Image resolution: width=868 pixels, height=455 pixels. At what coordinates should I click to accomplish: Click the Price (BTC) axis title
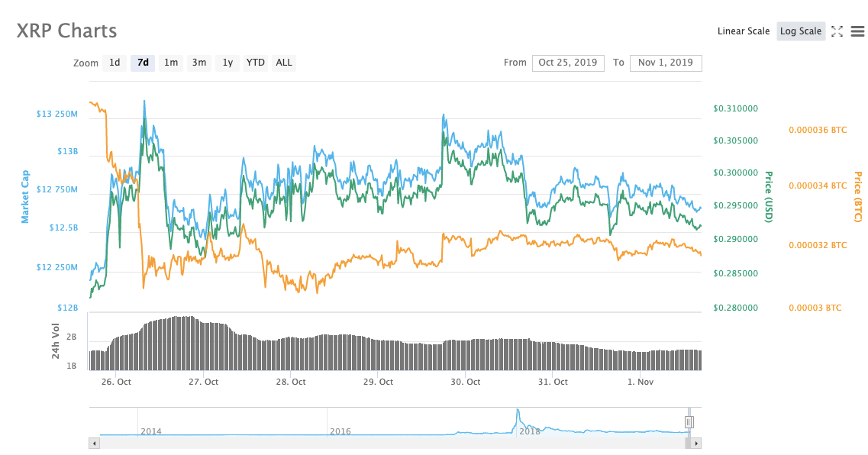click(x=857, y=197)
